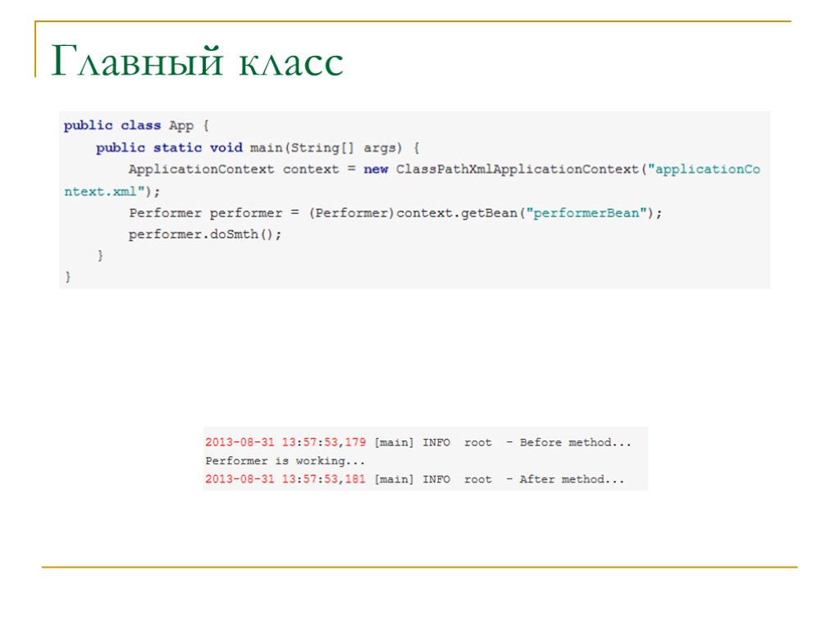Click the line "performer.doSmth();"
Viewport: 840px width, 630px height.
(x=204, y=235)
